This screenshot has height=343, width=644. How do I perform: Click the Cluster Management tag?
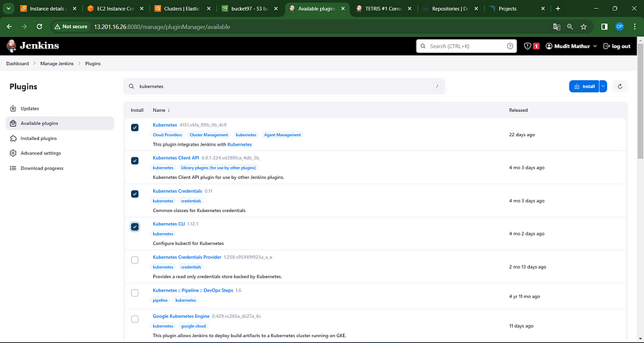(208, 135)
